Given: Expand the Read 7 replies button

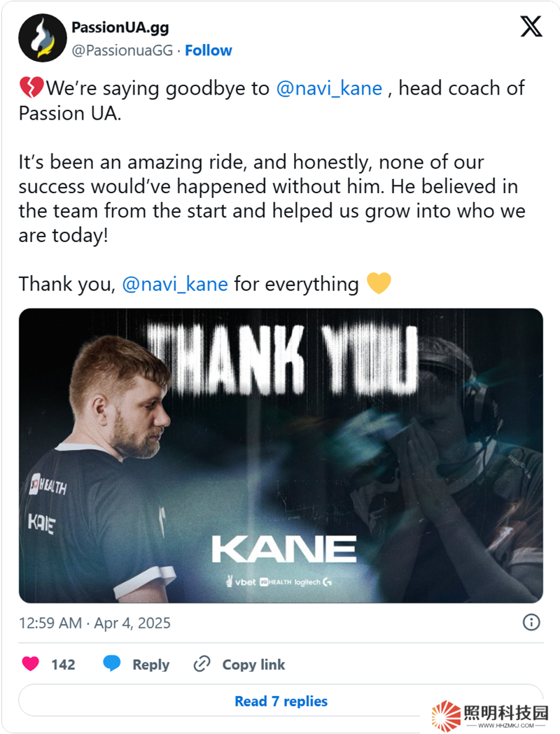Looking at the screenshot, I should point(281,700).
